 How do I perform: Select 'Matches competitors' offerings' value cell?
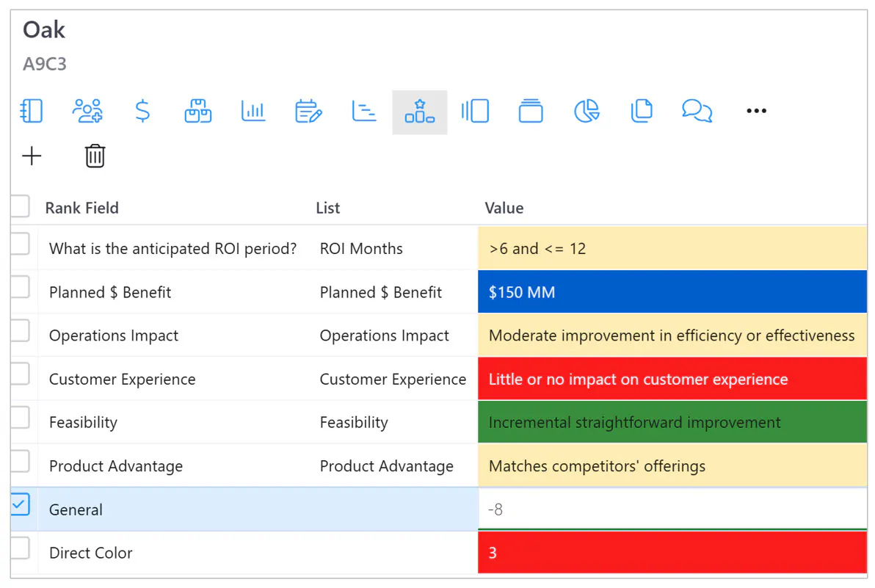pyautogui.click(x=672, y=466)
